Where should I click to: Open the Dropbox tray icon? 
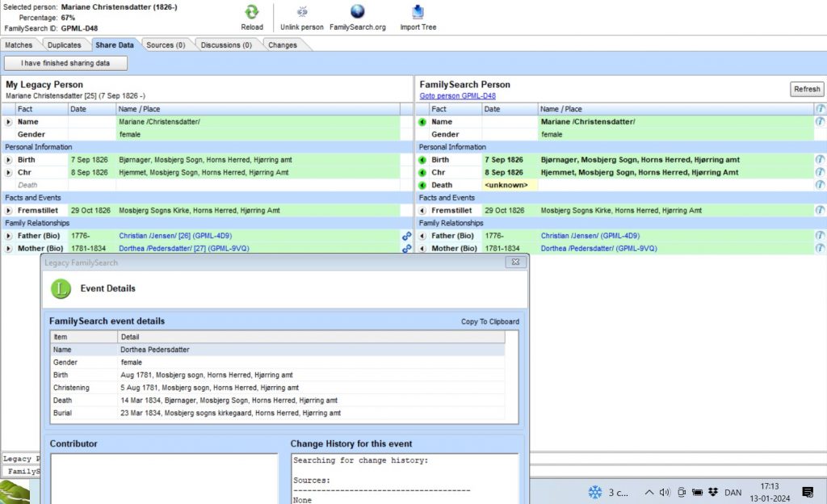pos(713,492)
